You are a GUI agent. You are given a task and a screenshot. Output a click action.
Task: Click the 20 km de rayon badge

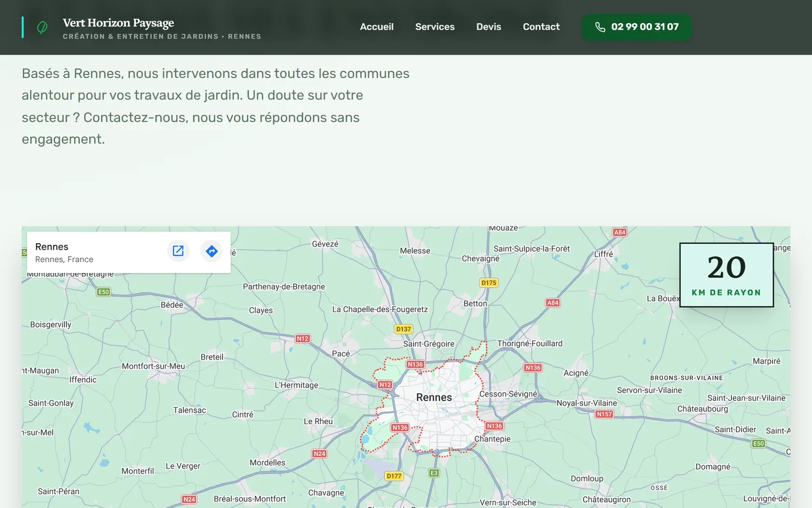click(726, 275)
